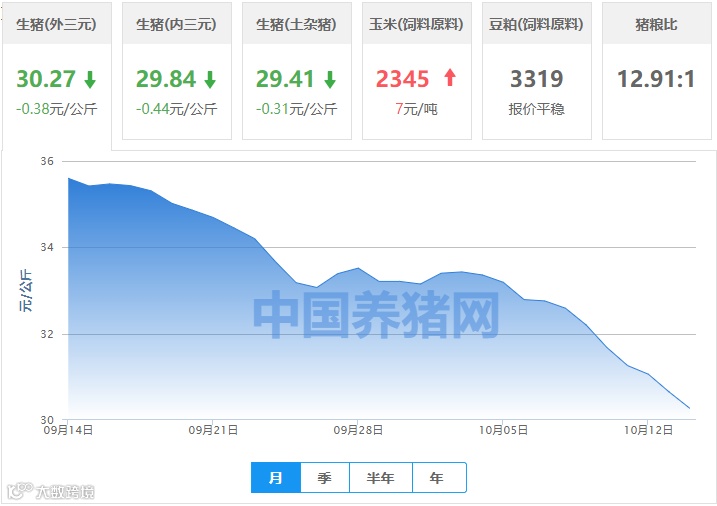Click the red up arrow beside 2345
The image size is (717, 506).
450,77
